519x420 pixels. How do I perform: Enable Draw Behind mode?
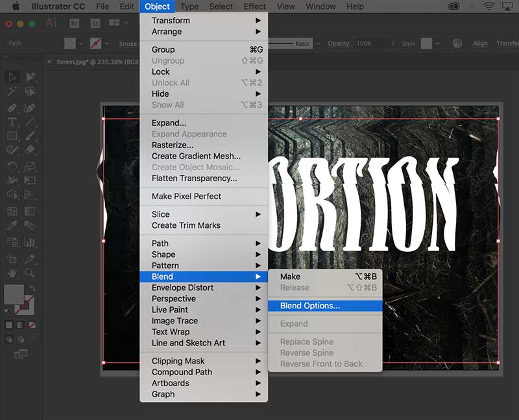click(x=21, y=340)
